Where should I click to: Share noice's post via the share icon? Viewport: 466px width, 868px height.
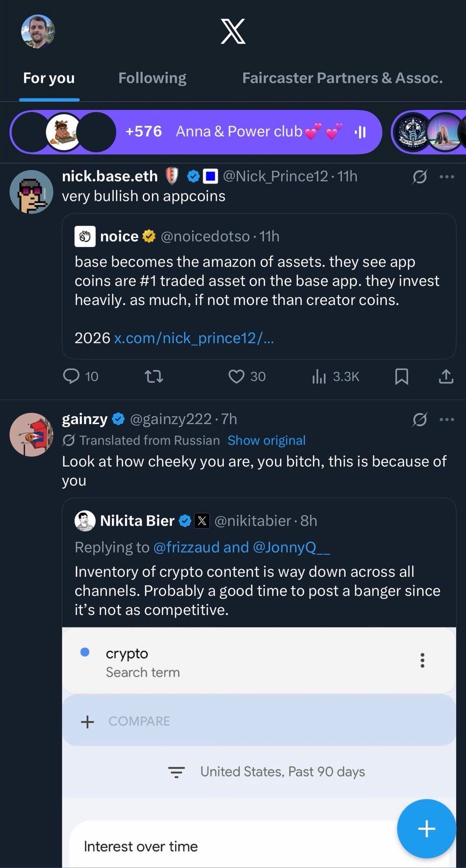click(445, 376)
